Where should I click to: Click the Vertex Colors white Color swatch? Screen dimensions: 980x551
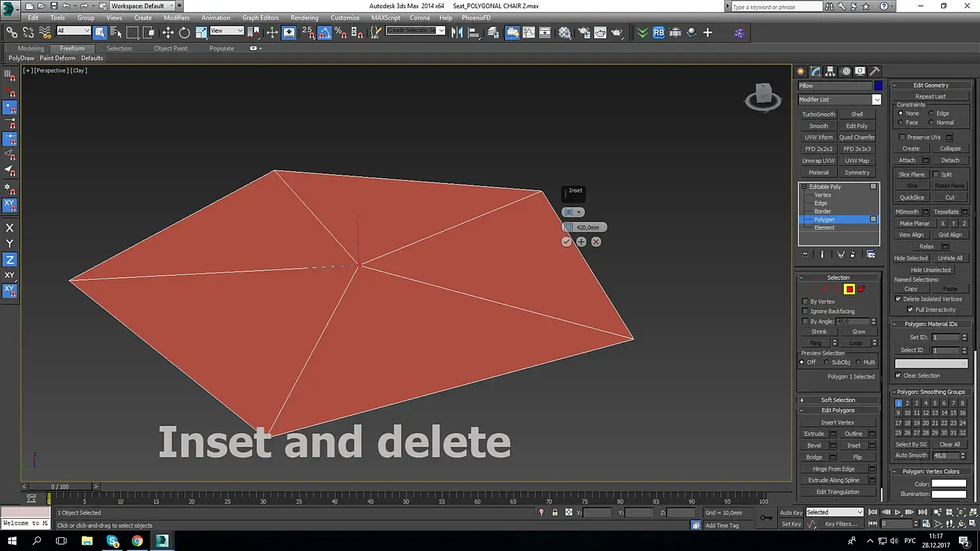[948, 484]
